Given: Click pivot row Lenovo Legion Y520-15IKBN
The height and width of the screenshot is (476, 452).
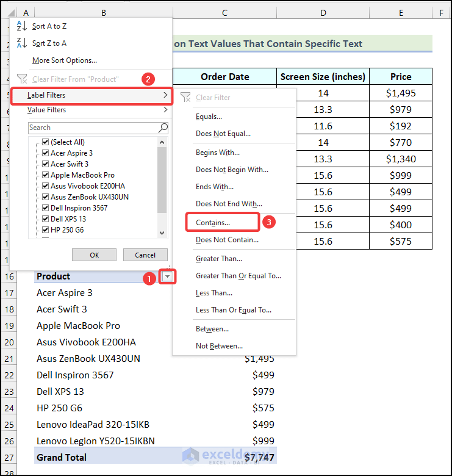Looking at the screenshot, I should pyautogui.click(x=103, y=441).
